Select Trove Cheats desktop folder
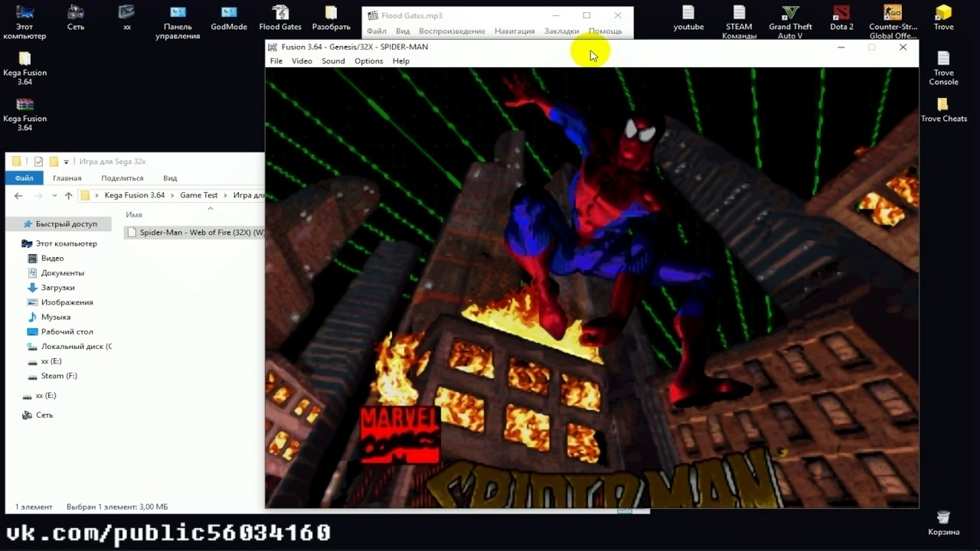 [943, 109]
